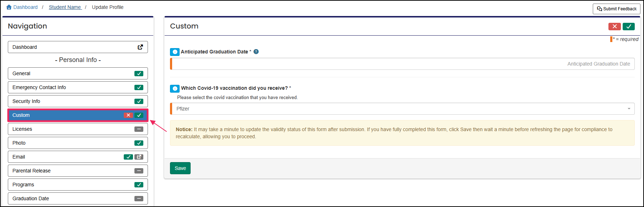Screen dimensions: 644x207
Task: Click the info icon beside Covid-19 vaccination question
Action: click(x=175, y=88)
